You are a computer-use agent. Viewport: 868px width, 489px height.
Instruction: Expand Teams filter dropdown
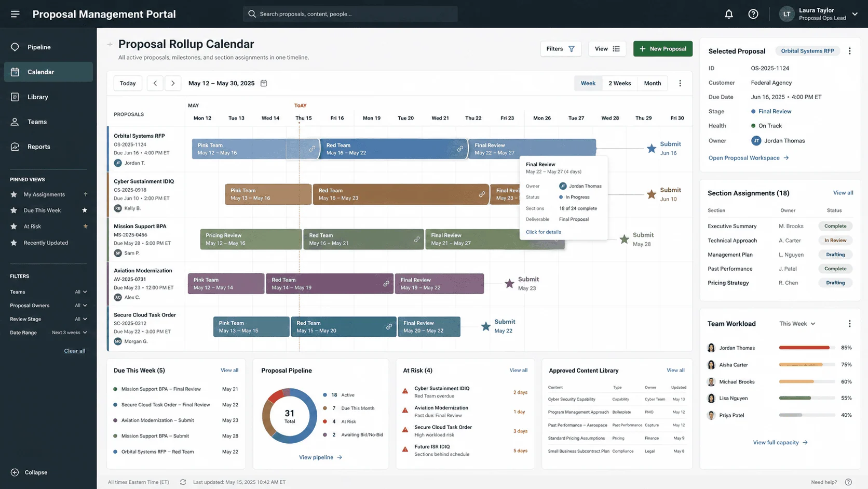(81, 292)
